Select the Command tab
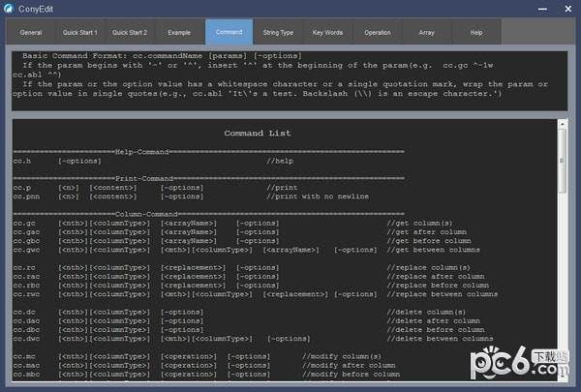Viewport: 581px width, 392px height. coord(229,32)
